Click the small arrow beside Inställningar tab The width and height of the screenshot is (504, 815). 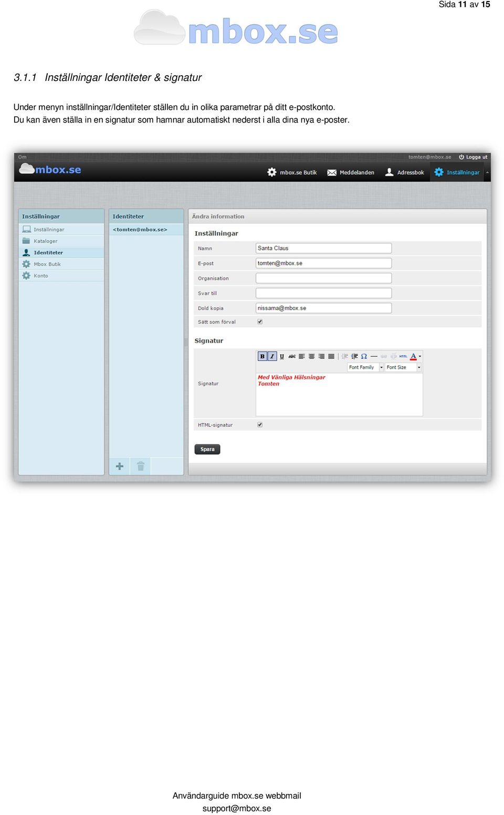(487, 172)
